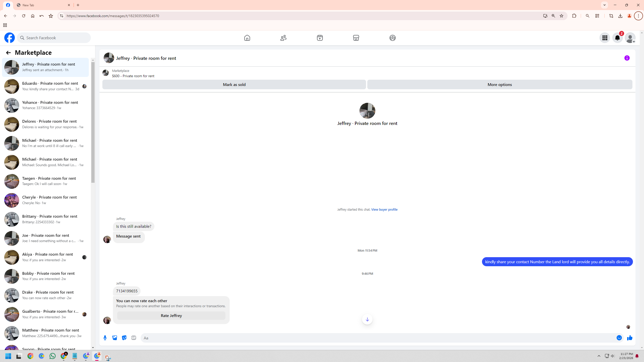This screenshot has width=644, height=362.
Task: Attach a photo using the image icon
Action: (115, 338)
